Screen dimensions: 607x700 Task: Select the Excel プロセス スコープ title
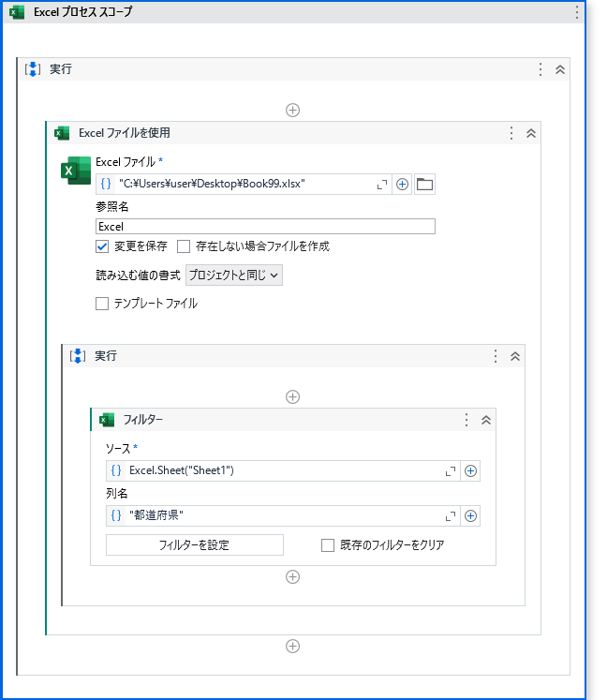point(83,12)
